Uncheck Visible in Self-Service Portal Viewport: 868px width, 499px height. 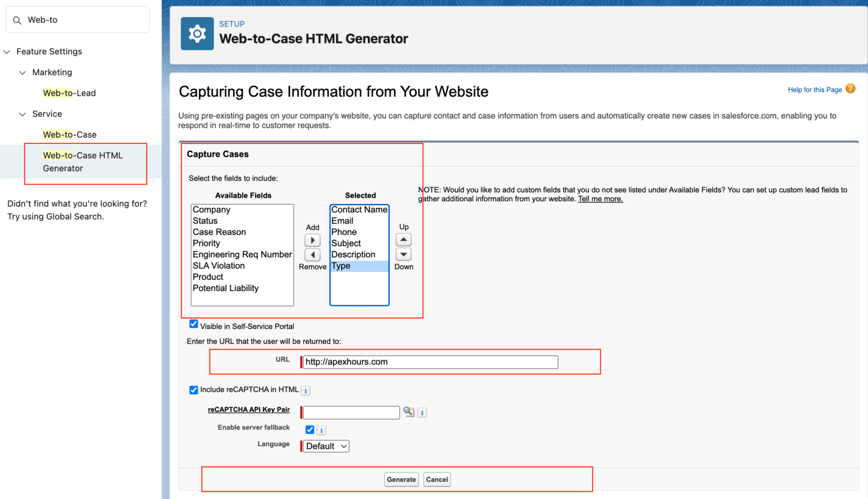click(194, 323)
